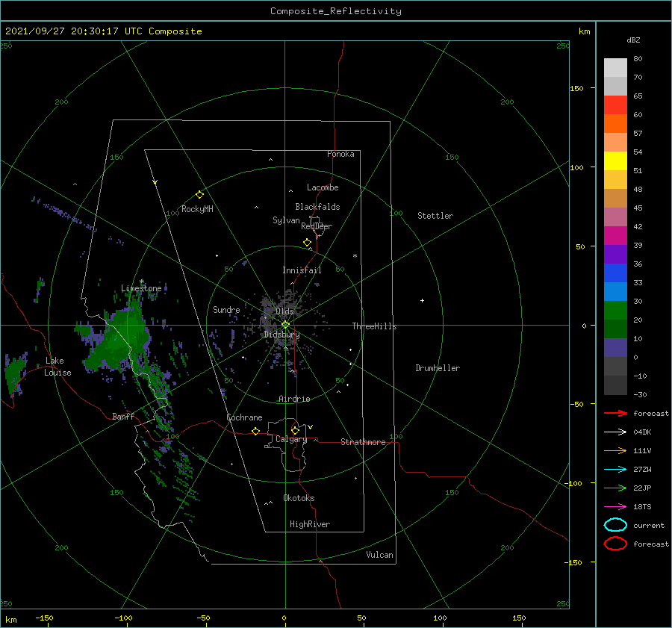Click the Okotoks label
This screenshot has width=672, height=628.
pyautogui.click(x=299, y=498)
